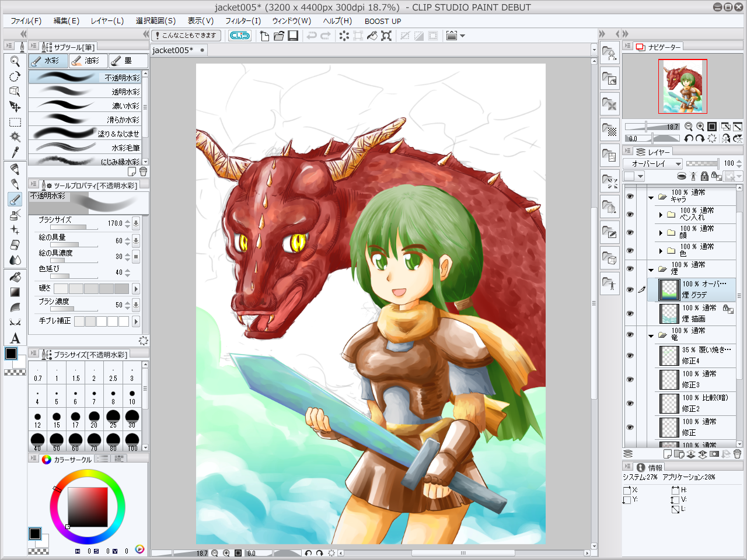Image resolution: width=747 pixels, height=560 pixels.
Task: Collapse the 煙 layer folder
Action: click(x=651, y=269)
